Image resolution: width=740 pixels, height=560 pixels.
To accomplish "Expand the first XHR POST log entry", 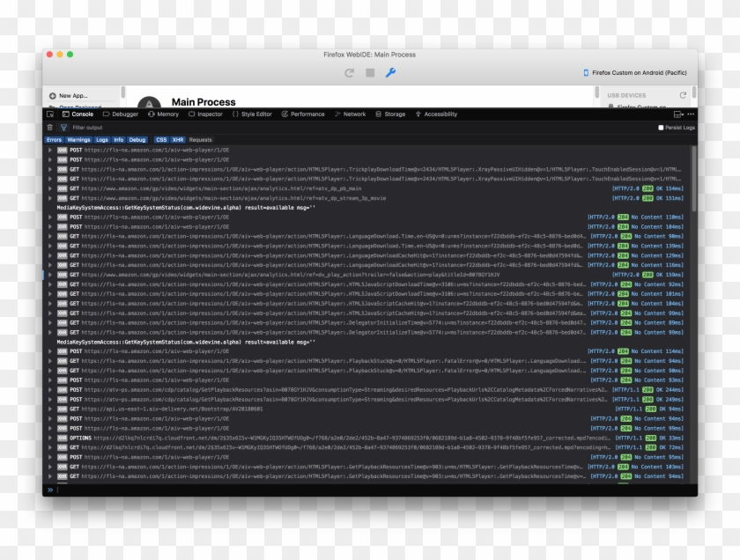I will pyautogui.click(x=50, y=150).
